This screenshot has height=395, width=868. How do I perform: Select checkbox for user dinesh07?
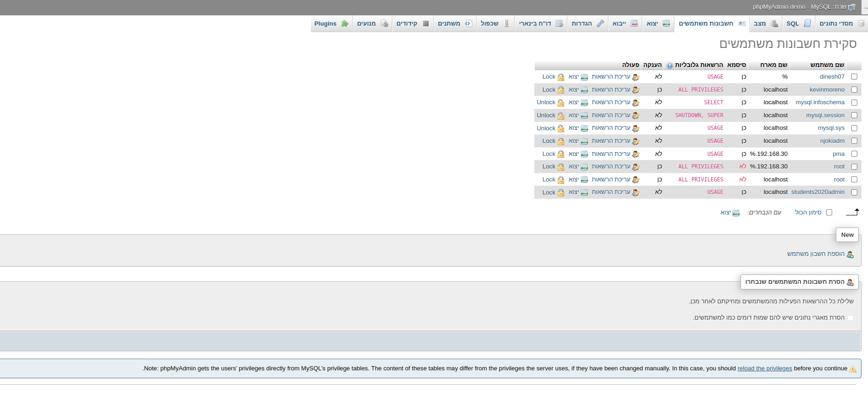point(854,77)
